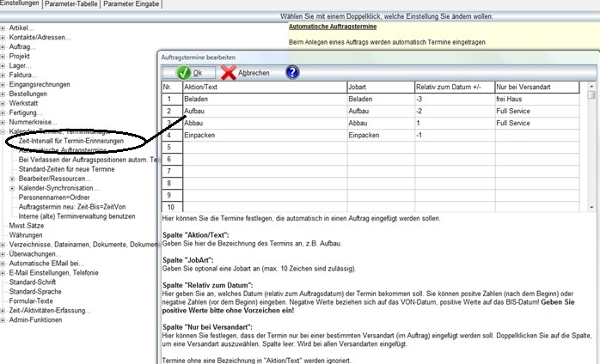Expand the Zeit-/Aktivitäten-Erfassung node
This screenshot has width=600, height=364.
pos(3,311)
